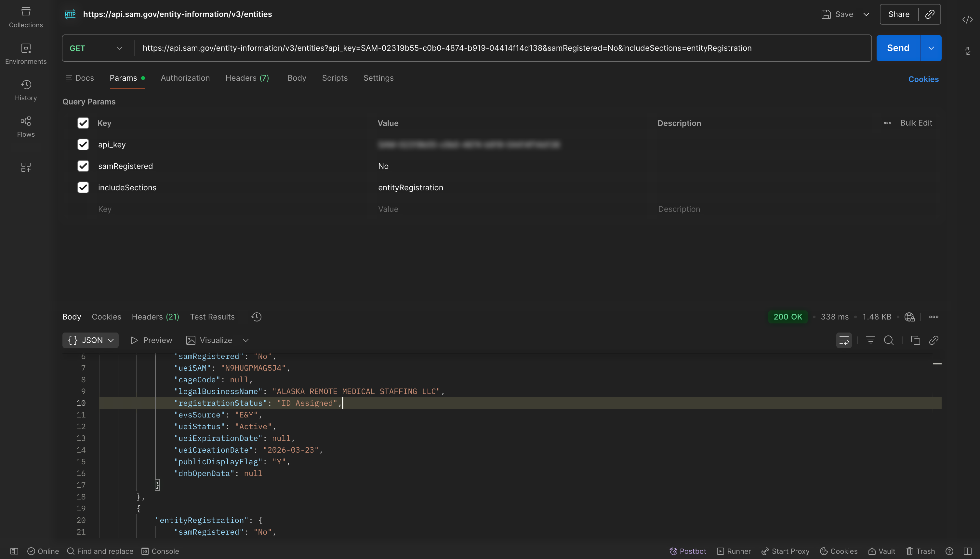Uncheck the includeSections parameter checkbox
Image resolution: width=980 pixels, height=559 pixels.
(x=83, y=188)
